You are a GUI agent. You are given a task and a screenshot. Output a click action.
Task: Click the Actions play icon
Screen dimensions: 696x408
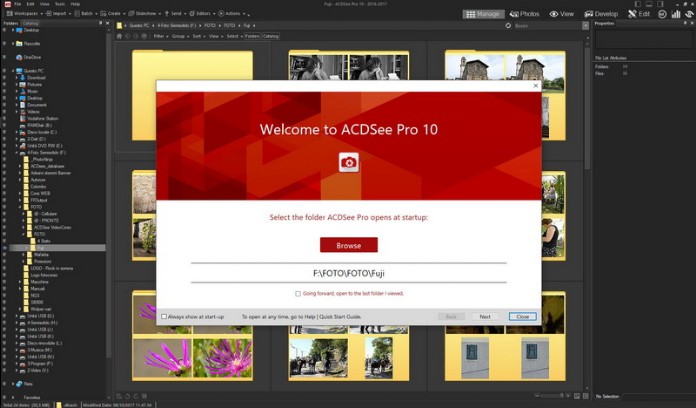(221, 14)
